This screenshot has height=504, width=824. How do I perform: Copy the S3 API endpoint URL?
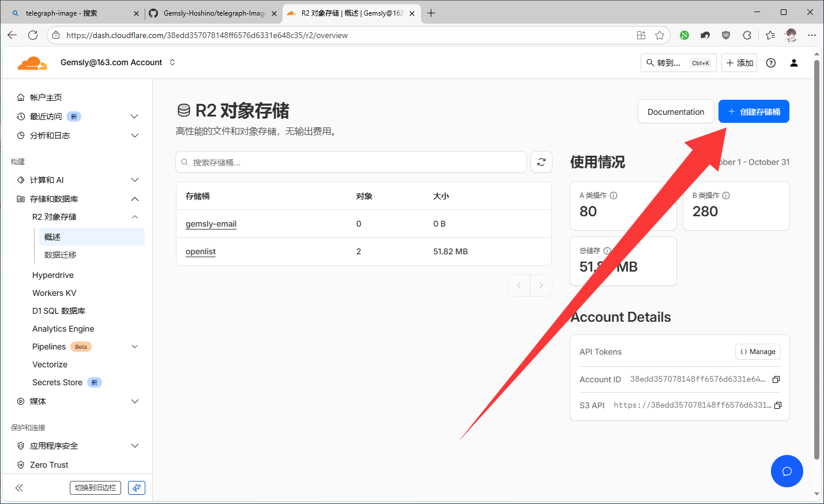tap(777, 405)
